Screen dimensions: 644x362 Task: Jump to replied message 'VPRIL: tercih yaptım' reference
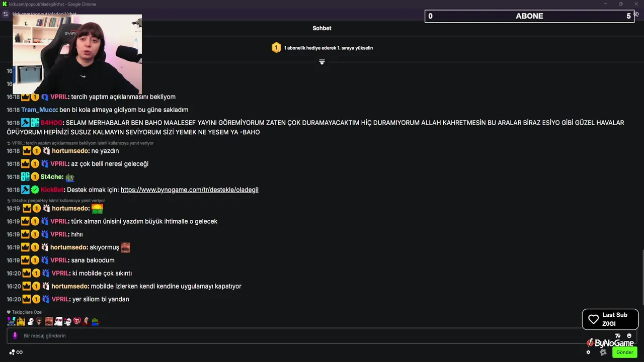[x=80, y=143]
